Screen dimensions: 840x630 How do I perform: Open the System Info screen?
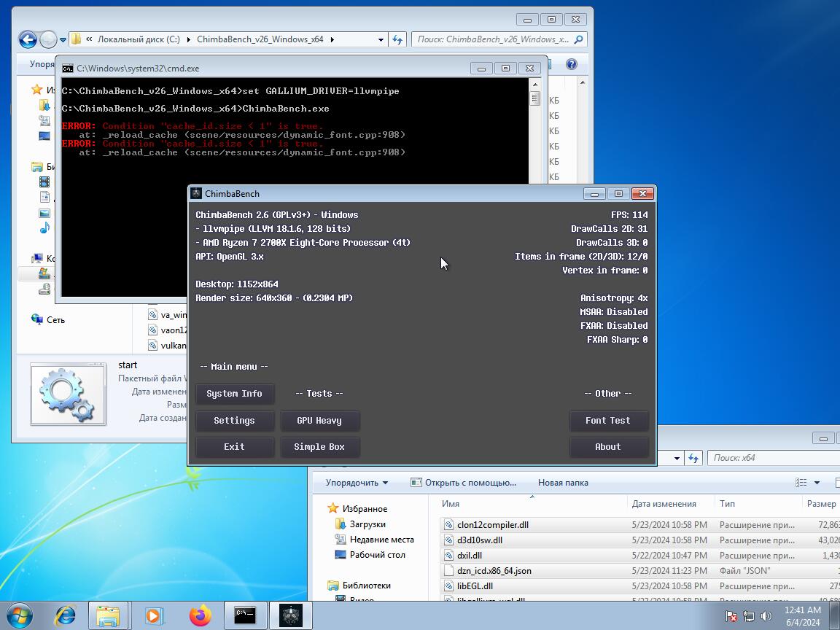[x=234, y=394]
